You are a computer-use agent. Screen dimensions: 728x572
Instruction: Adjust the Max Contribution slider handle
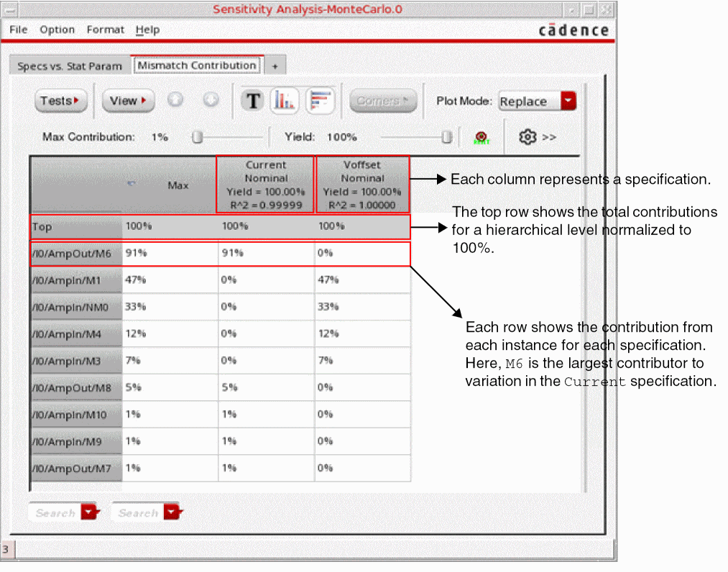tap(198, 137)
